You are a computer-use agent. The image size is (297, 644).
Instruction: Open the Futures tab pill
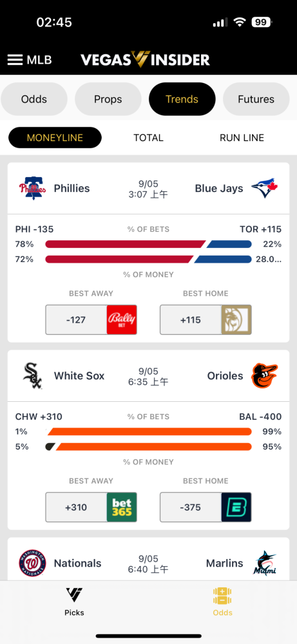(256, 99)
